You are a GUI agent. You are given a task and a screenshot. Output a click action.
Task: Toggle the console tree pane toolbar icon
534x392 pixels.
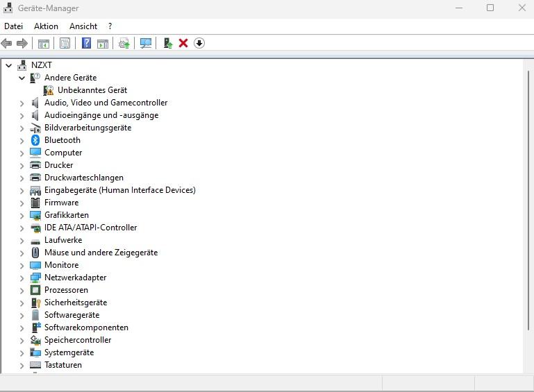(44, 43)
